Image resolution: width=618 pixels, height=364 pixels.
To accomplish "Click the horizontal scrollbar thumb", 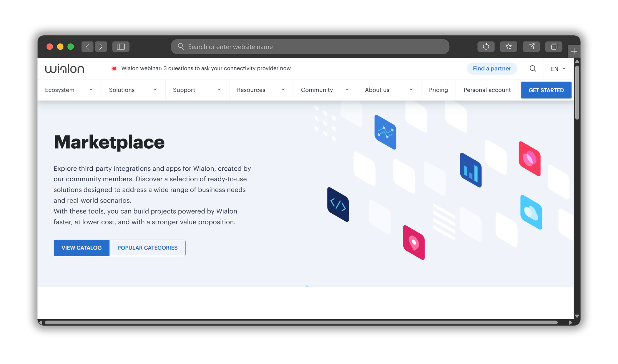I will click(301, 323).
